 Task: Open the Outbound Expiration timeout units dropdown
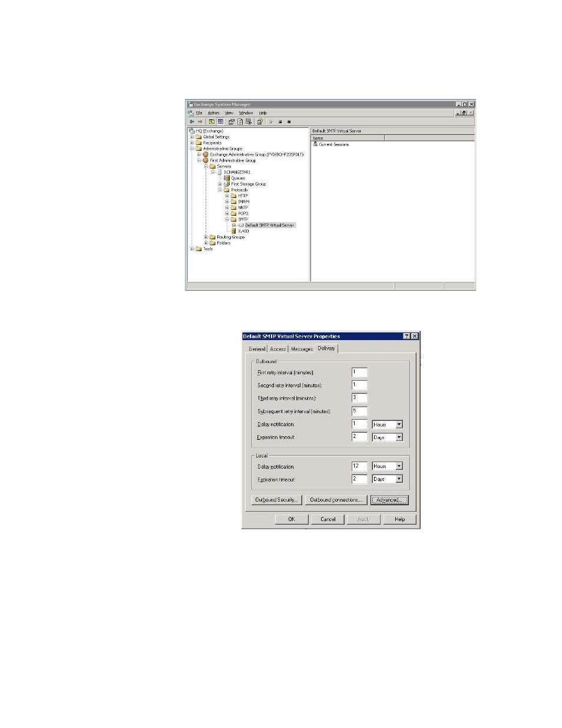[399, 437]
